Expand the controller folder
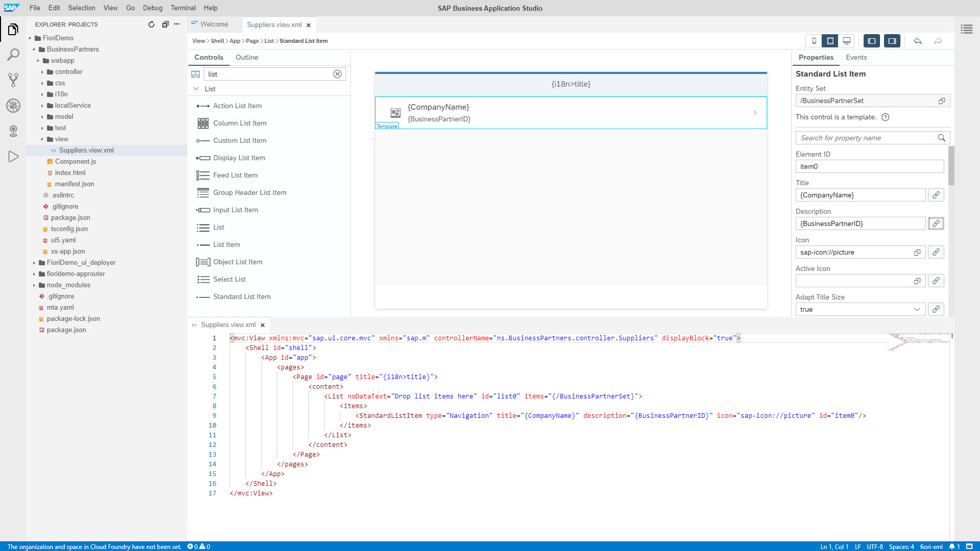The width and height of the screenshot is (980, 551). 42,72
